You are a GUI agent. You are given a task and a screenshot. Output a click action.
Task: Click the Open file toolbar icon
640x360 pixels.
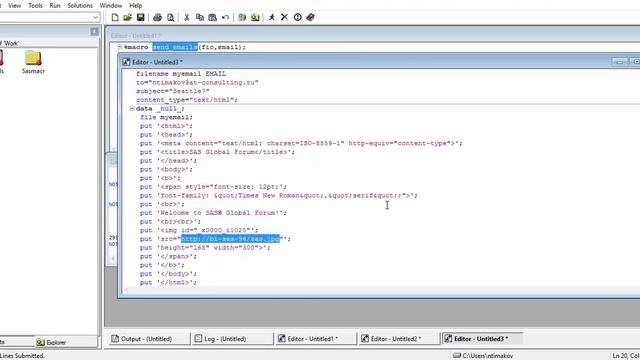coord(127,17)
